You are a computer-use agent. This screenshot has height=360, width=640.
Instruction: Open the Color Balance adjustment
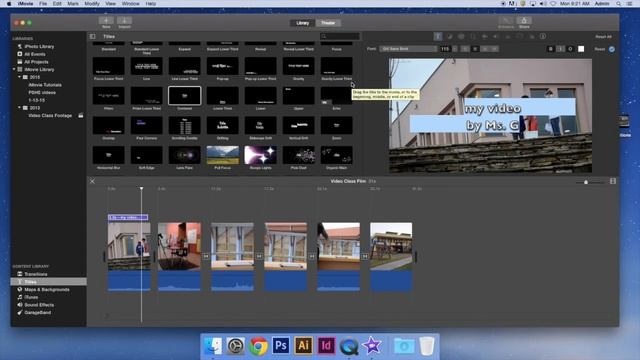click(x=450, y=36)
